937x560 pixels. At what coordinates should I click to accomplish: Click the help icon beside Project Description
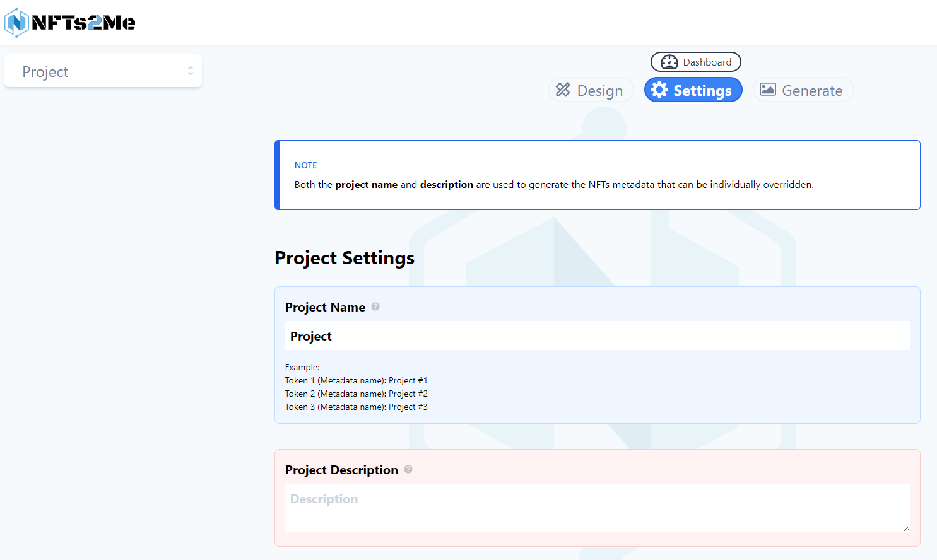408,469
